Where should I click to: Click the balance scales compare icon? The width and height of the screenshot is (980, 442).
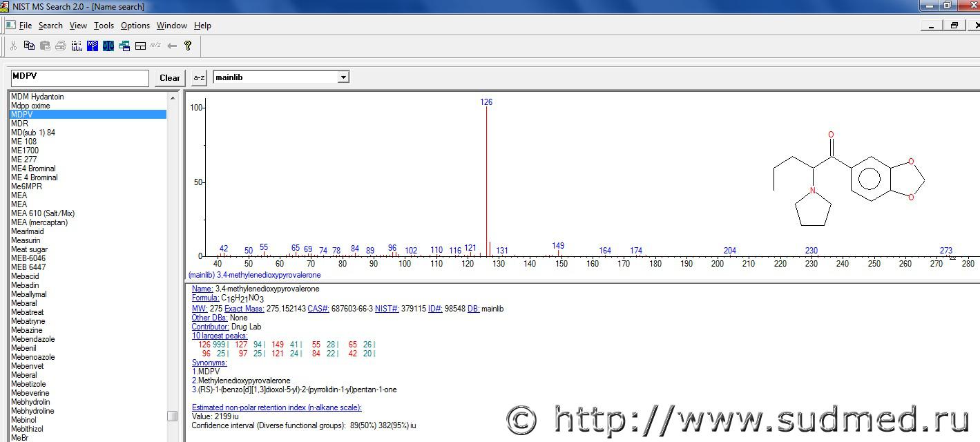pos(108,46)
